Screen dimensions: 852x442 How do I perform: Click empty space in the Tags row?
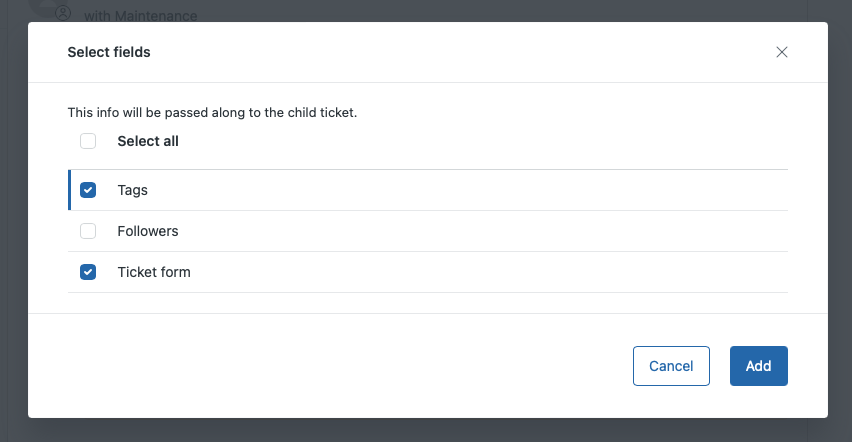pyautogui.click(x=480, y=190)
